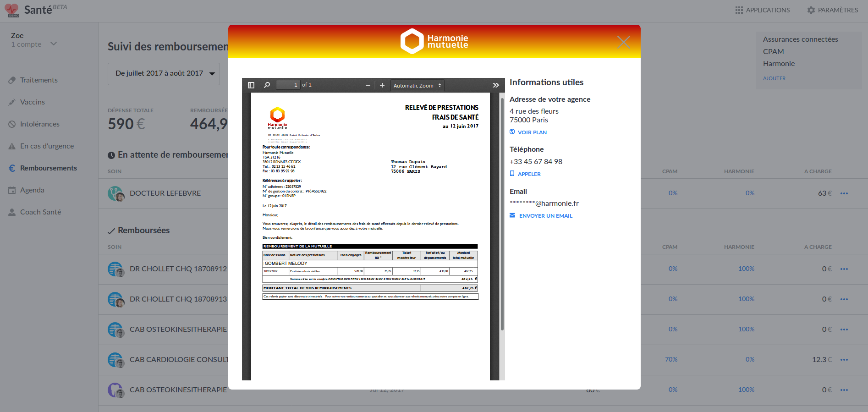Click the PDF viewer vertical scrollbar
Image resolution: width=868 pixels, height=412 pixels.
click(502, 213)
